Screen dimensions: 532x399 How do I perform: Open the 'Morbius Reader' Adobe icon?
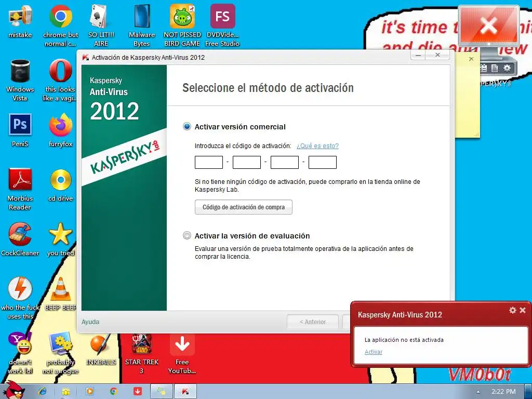tap(20, 189)
